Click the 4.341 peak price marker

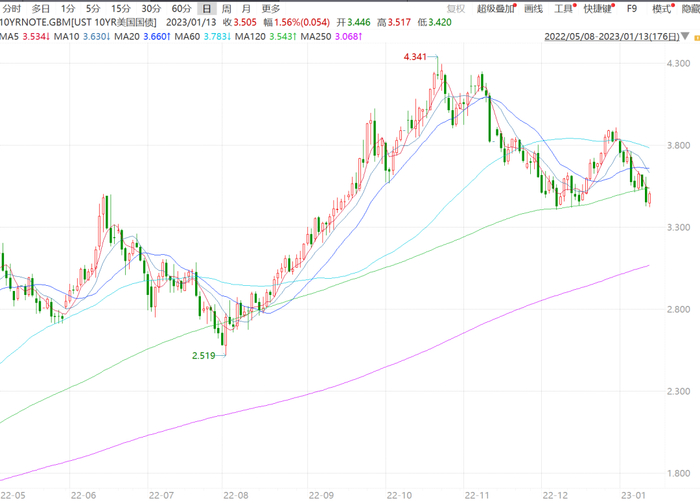click(x=415, y=57)
